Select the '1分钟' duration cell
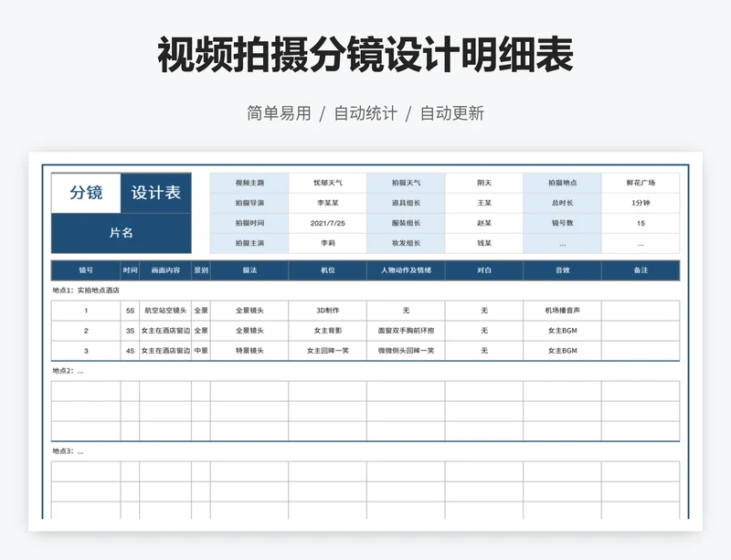This screenshot has height=560, width=731. (641, 203)
